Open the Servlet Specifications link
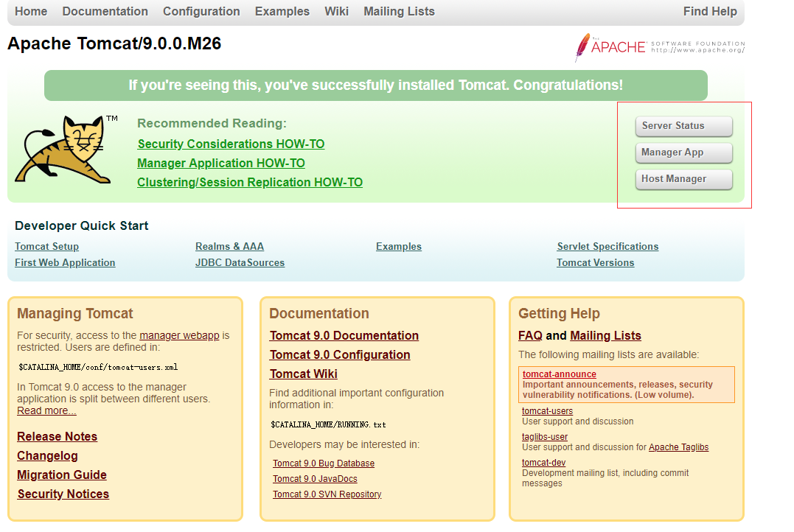Viewport: 794px width, 532px height. tap(607, 247)
